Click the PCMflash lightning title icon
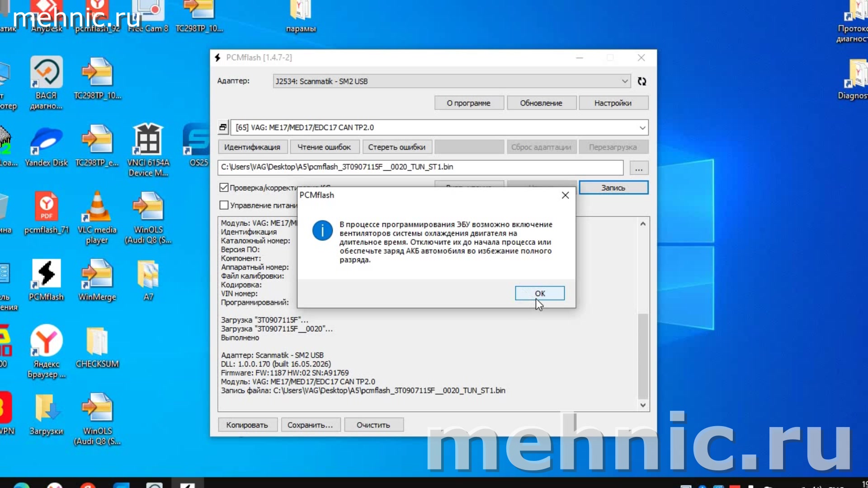868x488 pixels. tap(218, 58)
